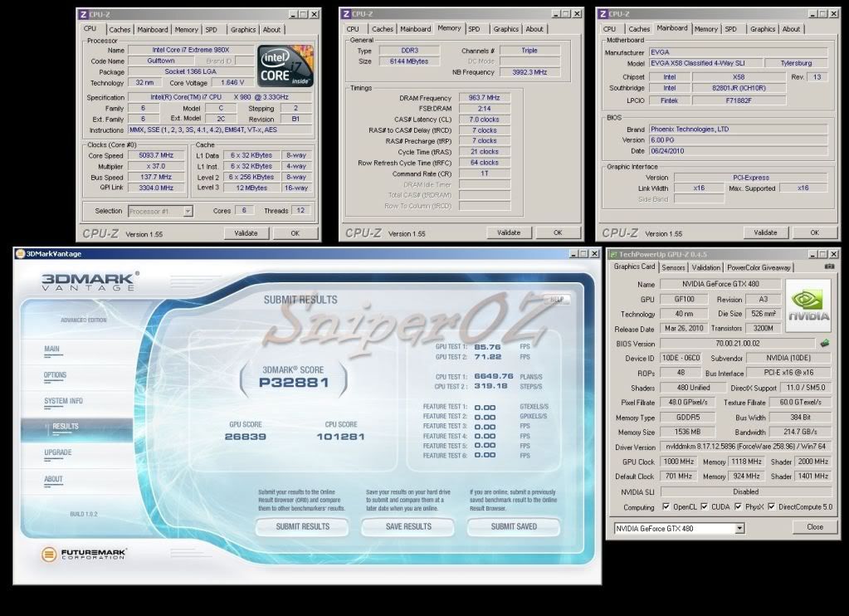Toggle the DirectCompute 5.0 checkbox
Screen dimensions: 849x616
(x=773, y=506)
